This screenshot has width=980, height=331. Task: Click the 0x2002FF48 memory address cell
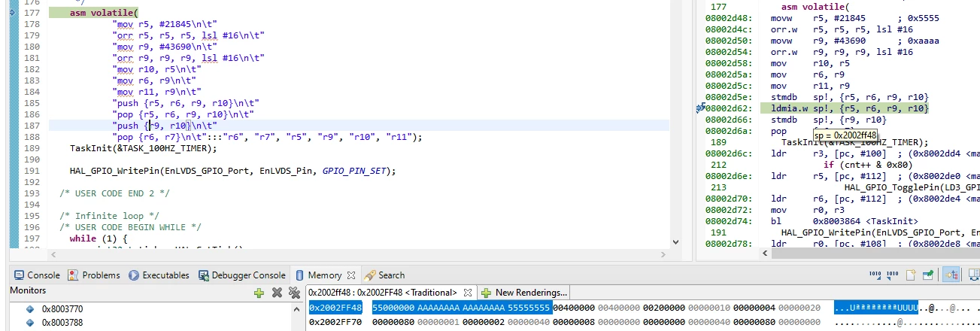click(x=336, y=308)
